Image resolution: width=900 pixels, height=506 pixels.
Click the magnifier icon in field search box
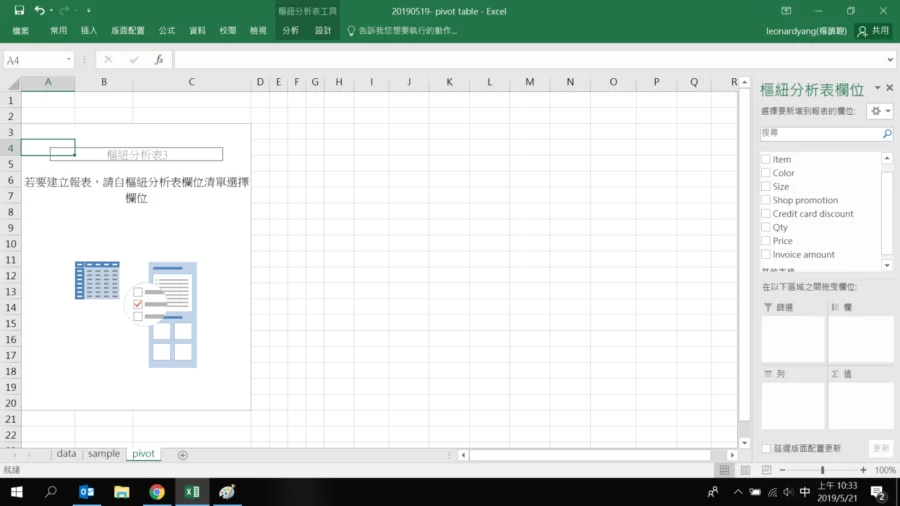pos(886,133)
